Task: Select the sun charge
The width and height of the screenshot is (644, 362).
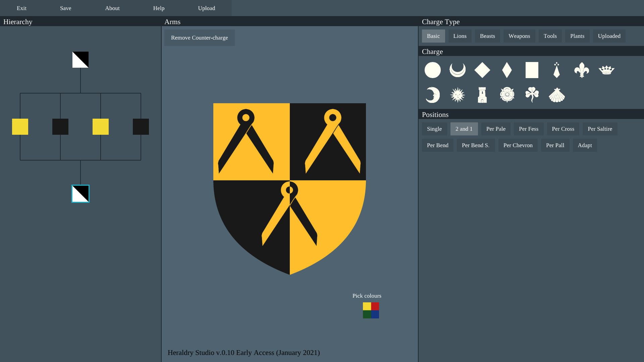Action: (457, 95)
